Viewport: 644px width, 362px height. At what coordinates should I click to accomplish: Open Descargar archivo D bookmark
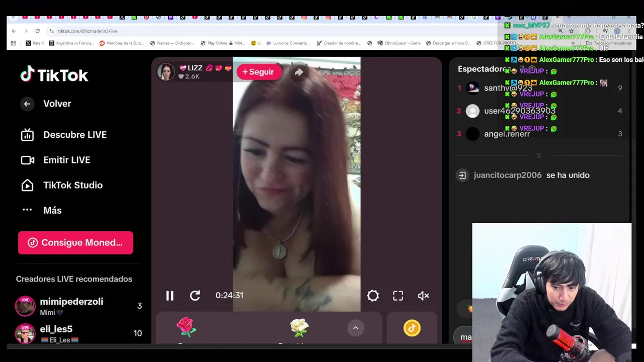(448, 43)
